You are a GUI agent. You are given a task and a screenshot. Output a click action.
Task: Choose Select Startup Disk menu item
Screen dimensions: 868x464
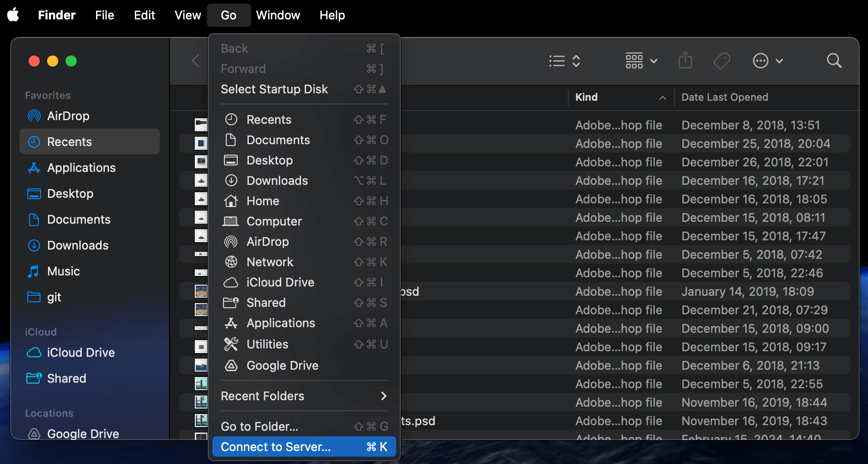tap(304, 89)
